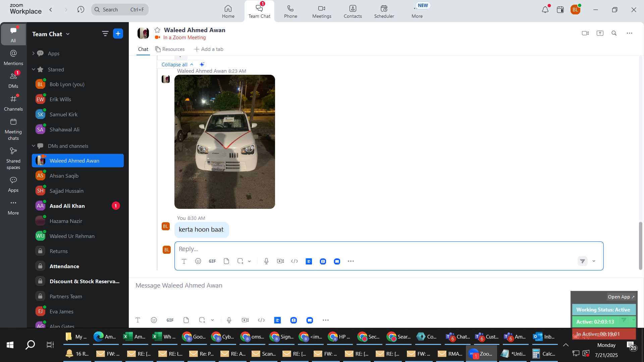Open screenshot dropdown arrow in reply box

(250, 261)
